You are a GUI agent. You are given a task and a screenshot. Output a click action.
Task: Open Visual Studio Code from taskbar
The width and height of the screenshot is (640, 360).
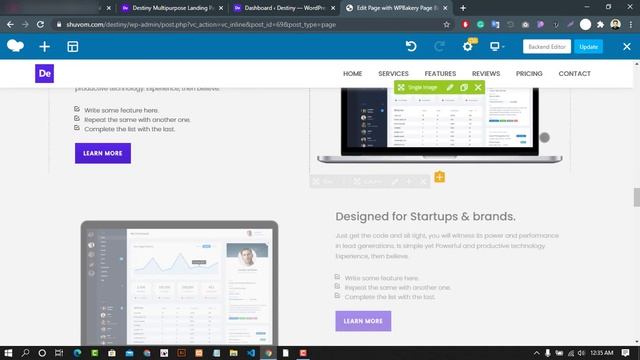(x=251, y=353)
